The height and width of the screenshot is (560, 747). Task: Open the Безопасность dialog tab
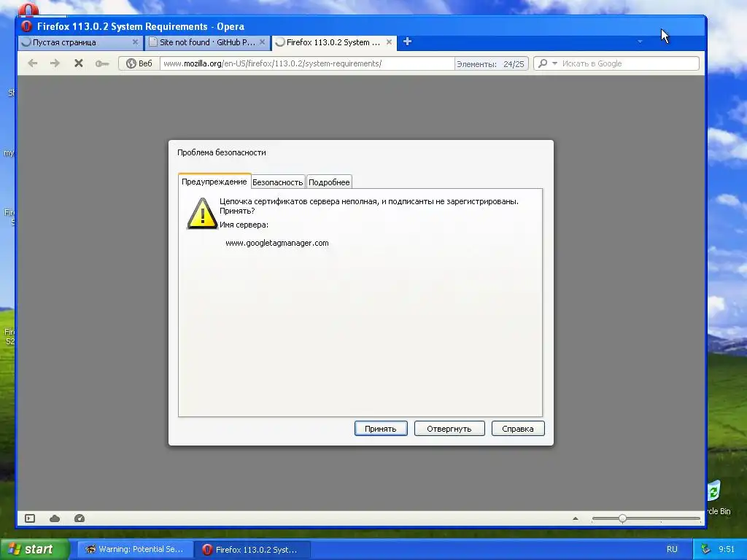click(x=278, y=182)
